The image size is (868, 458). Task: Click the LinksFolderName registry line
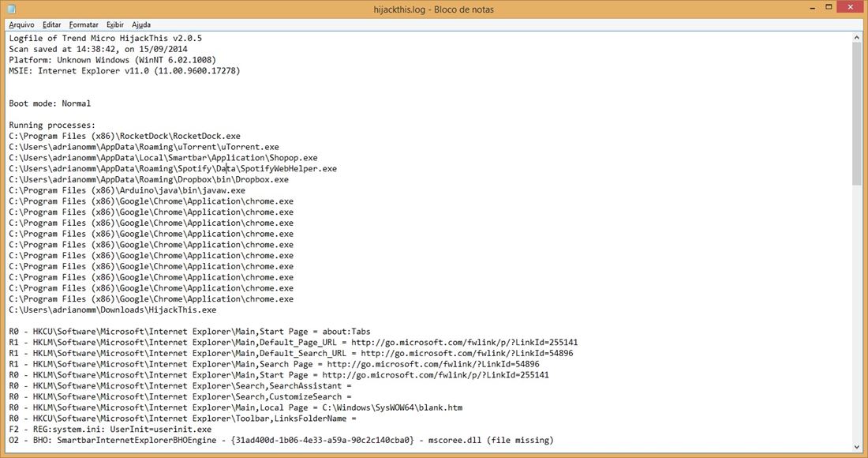(x=183, y=419)
